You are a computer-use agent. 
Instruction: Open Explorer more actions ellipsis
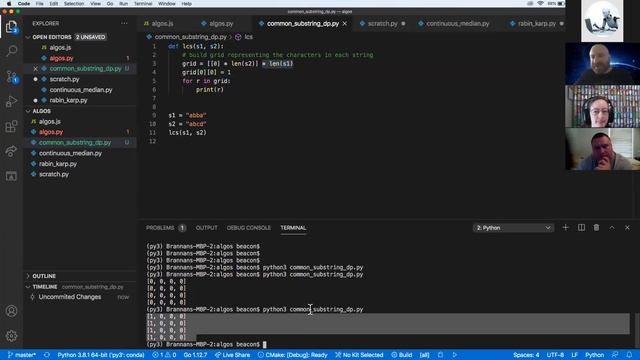pyautogui.click(x=124, y=23)
